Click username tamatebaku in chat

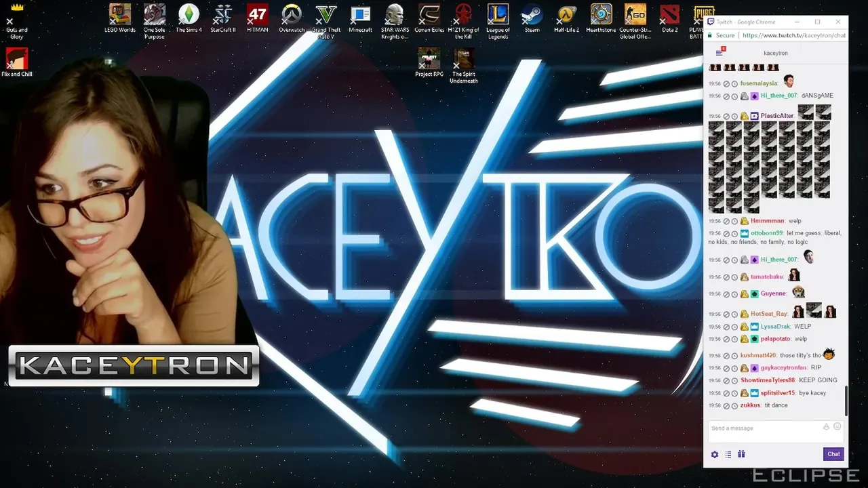click(x=767, y=277)
